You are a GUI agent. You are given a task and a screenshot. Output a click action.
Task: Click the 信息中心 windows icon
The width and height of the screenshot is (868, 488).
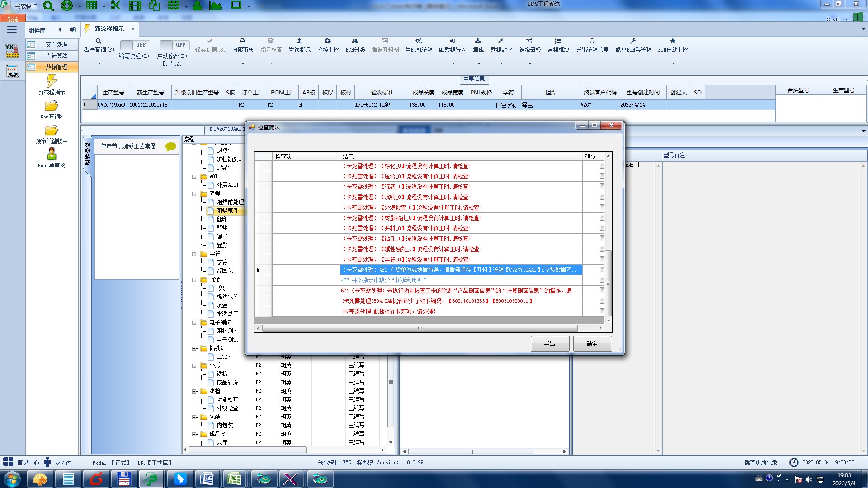8,462
